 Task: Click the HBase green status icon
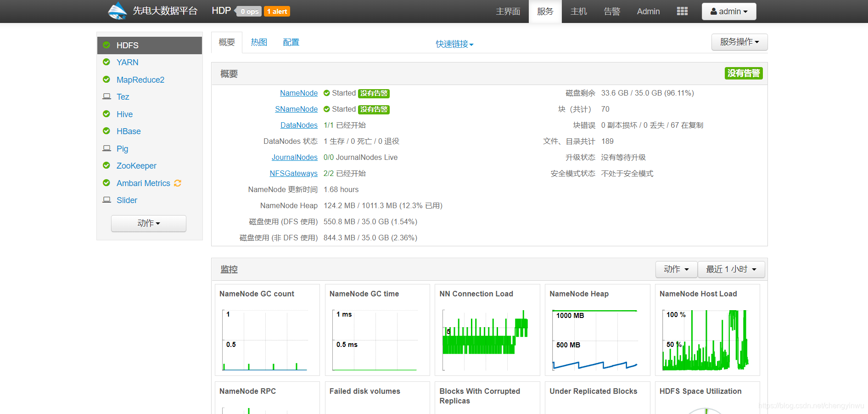click(x=106, y=131)
